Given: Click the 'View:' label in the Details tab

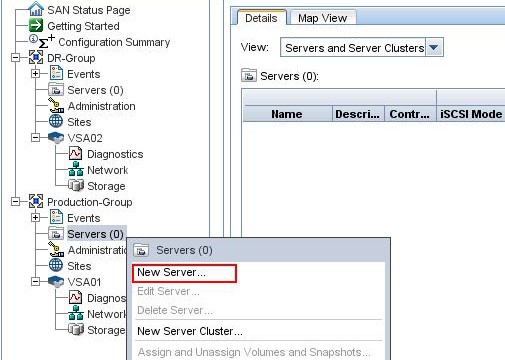Looking at the screenshot, I should [x=255, y=47].
